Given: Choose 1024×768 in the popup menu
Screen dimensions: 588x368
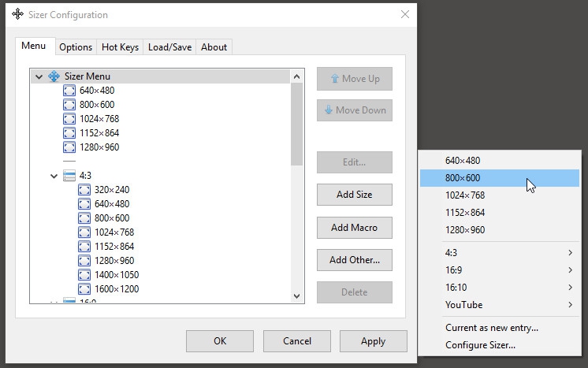Looking at the screenshot, I should pos(500,195).
